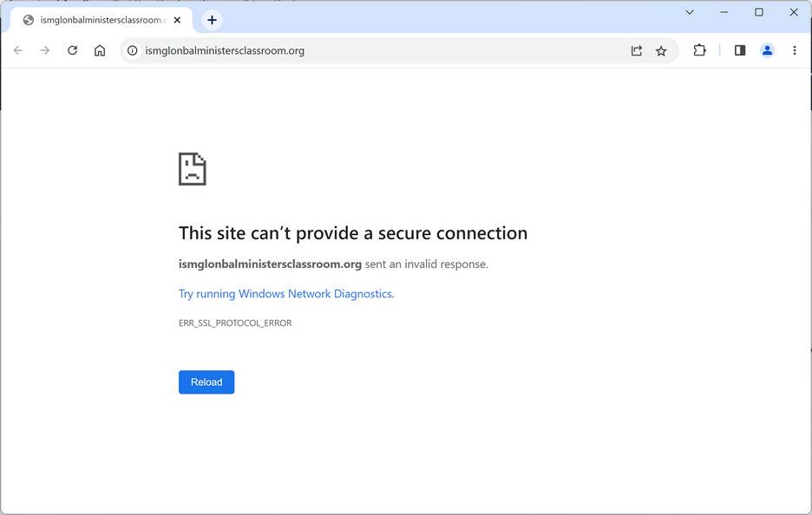Image resolution: width=812 pixels, height=515 pixels.
Task: Share this page using share icon
Action: (x=636, y=50)
